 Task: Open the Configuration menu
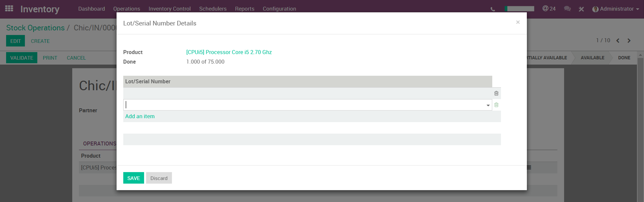pyautogui.click(x=279, y=9)
